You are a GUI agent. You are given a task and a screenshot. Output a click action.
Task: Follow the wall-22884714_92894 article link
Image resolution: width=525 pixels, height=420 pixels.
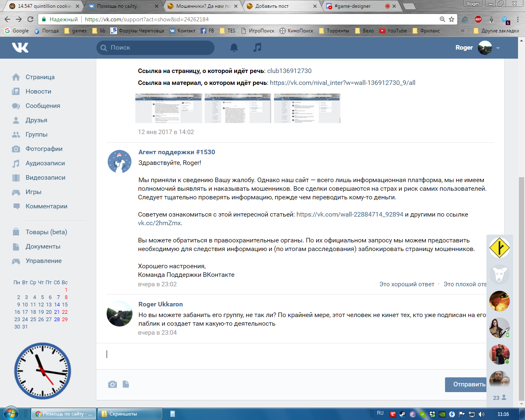coord(350,215)
